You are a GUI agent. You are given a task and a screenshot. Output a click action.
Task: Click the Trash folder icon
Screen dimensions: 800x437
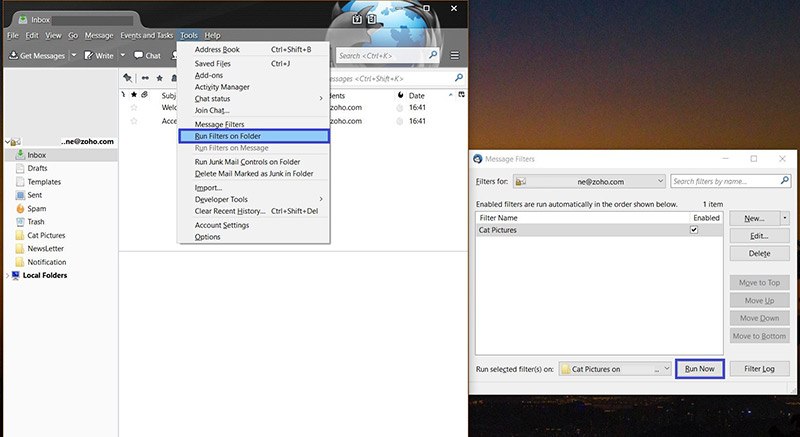point(19,222)
